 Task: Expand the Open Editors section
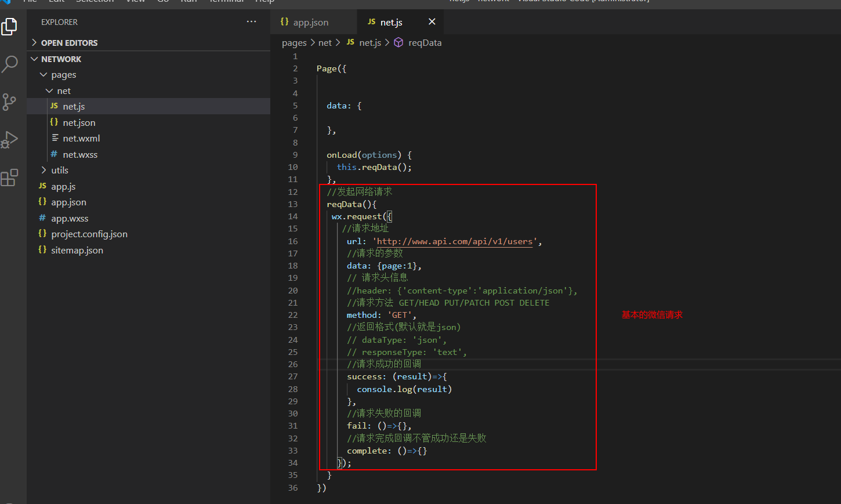click(148, 43)
